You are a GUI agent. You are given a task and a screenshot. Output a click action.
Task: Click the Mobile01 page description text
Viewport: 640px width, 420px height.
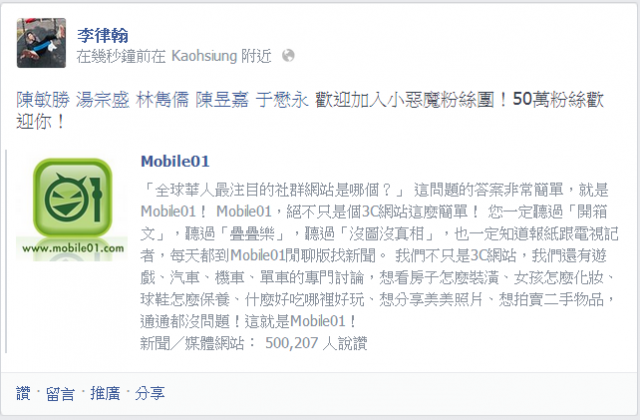pos(379,256)
